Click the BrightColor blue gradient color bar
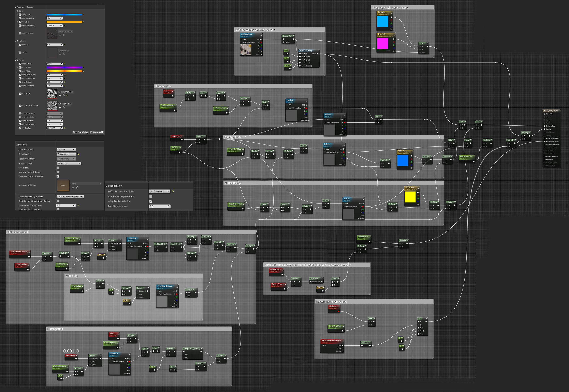 click(x=64, y=14)
